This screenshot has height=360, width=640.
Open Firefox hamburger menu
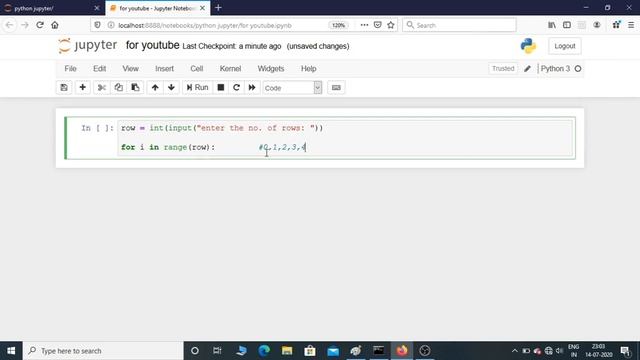click(631, 25)
